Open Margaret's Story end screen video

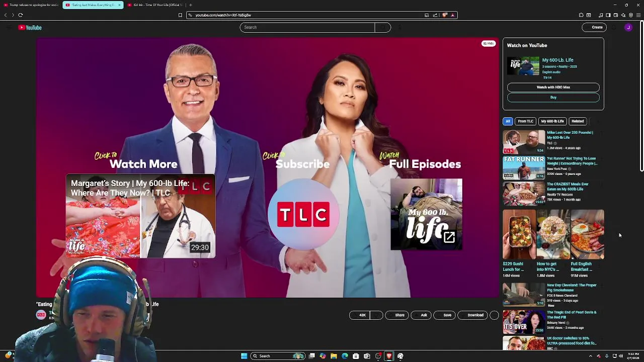point(140,216)
